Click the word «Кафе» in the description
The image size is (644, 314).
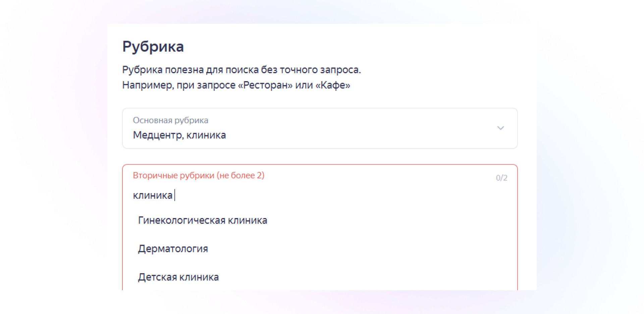333,85
